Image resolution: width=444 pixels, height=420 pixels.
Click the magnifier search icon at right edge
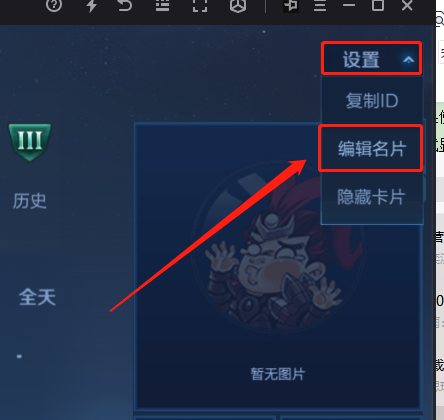(x=440, y=21)
